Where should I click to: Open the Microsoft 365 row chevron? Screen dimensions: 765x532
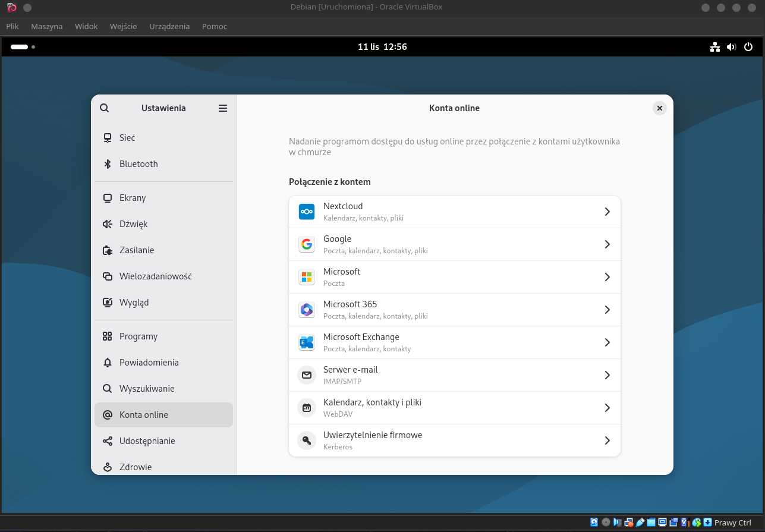coord(607,310)
